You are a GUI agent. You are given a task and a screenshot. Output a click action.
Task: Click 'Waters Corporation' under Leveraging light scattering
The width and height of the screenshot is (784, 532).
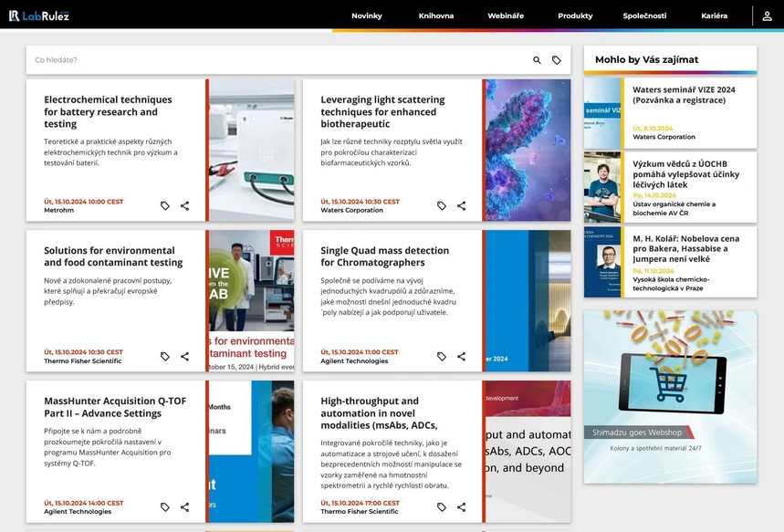(x=351, y=210)
